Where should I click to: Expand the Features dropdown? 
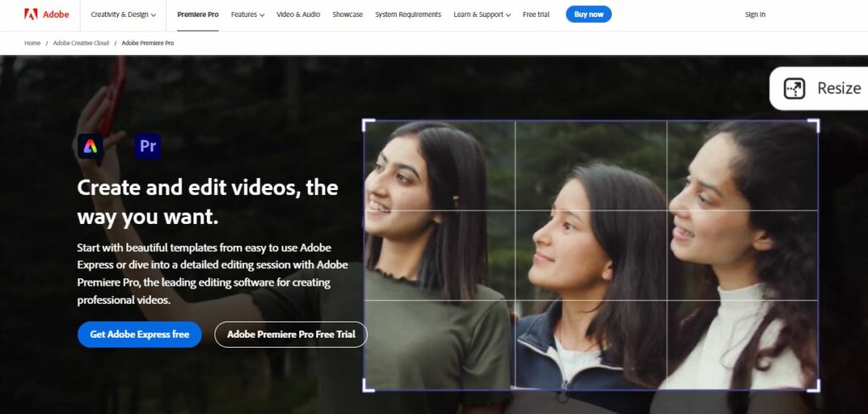coord(248,14)
